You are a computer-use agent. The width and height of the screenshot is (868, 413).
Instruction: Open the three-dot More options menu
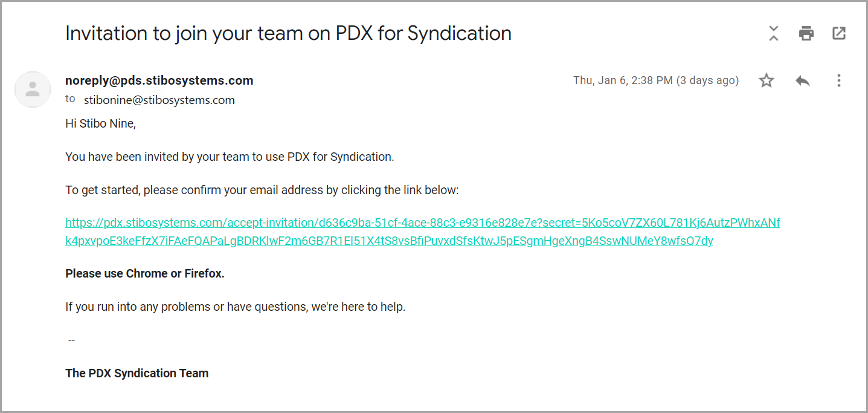pos(838,80)
